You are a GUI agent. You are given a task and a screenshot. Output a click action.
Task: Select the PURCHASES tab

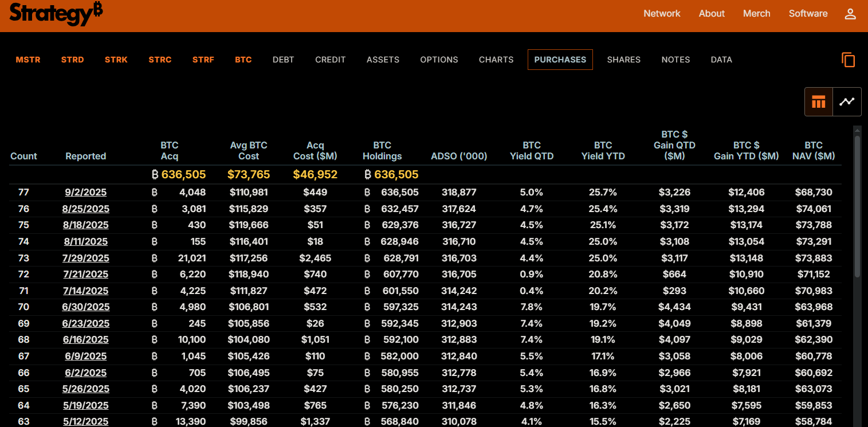560,60
